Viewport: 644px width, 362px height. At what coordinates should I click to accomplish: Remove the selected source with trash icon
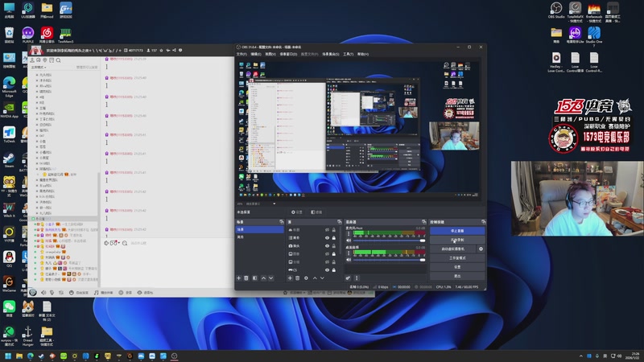(x=298, y=278)
